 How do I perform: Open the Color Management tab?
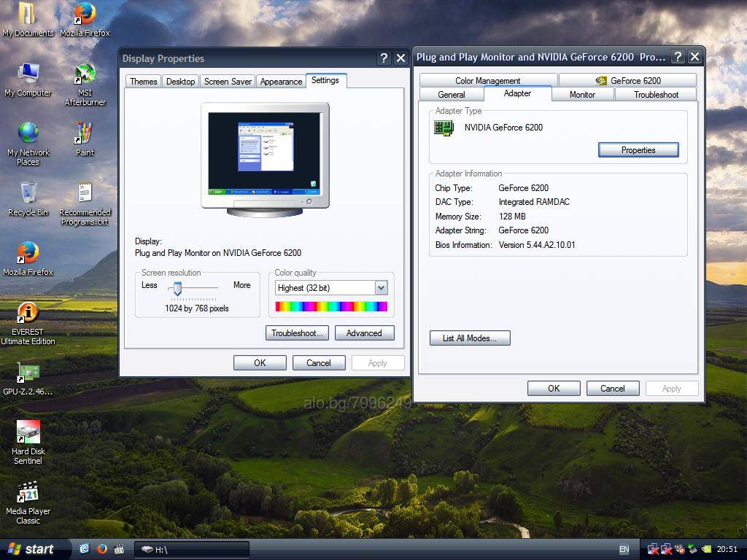487,81
